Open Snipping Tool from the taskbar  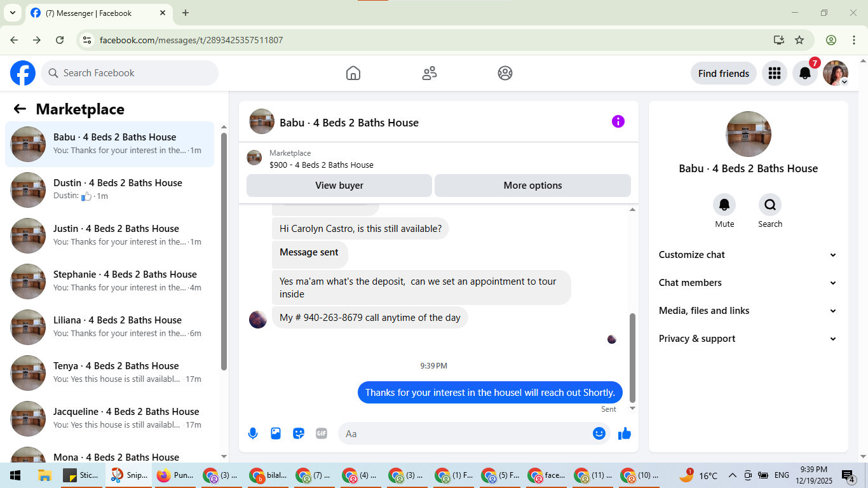pyautogui.click(x=129, y=475)
